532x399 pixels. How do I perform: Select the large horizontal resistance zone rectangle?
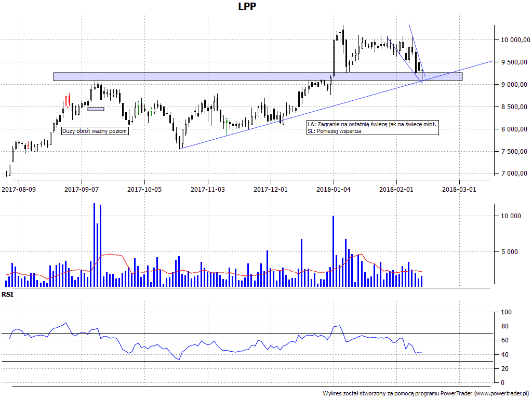coord(258,77)
